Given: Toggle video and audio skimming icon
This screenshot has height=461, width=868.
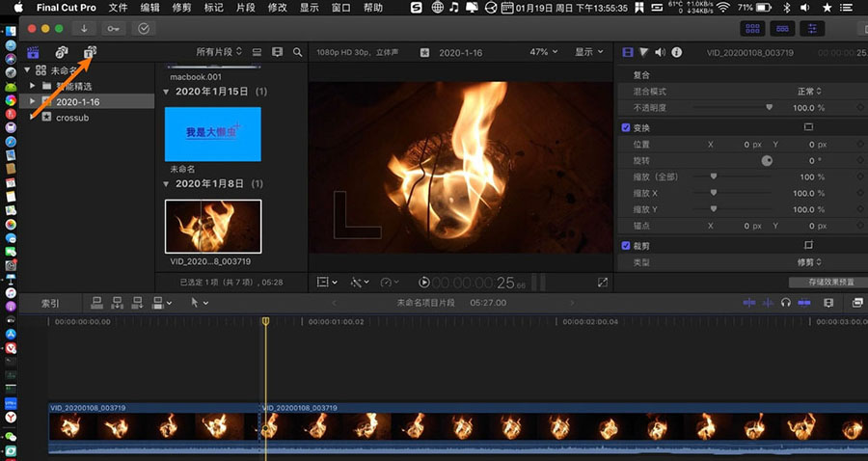Looking at the screenshot, I should [749, 303].
